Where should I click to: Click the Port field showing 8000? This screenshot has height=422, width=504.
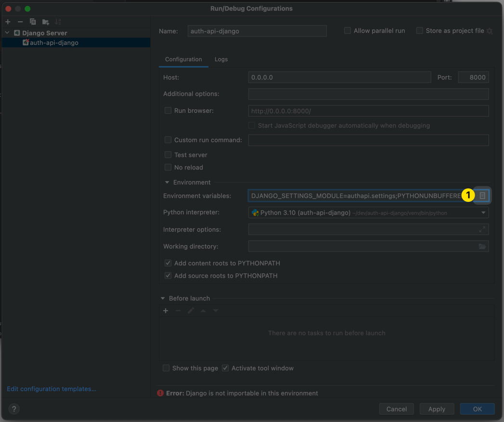point(474,77)
